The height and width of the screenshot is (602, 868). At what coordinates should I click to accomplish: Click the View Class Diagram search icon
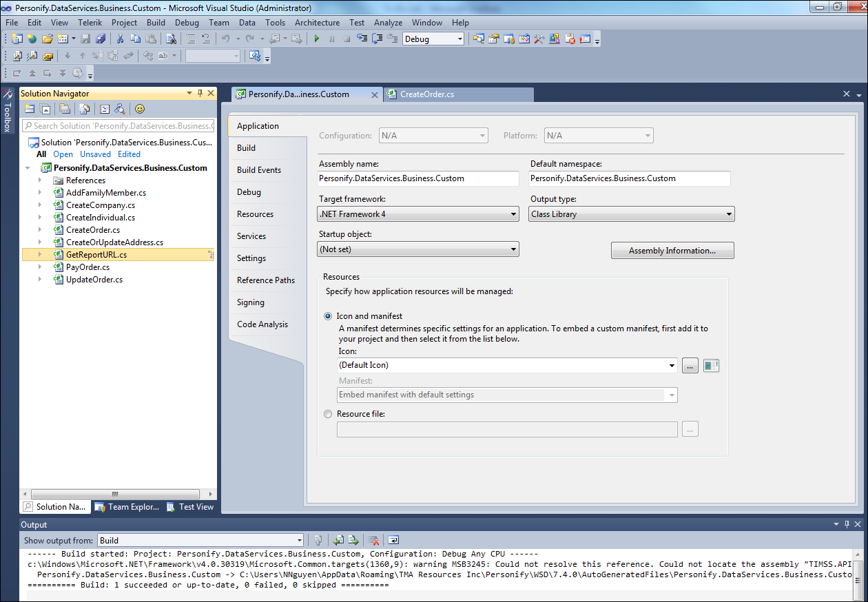tap(120, 109)
